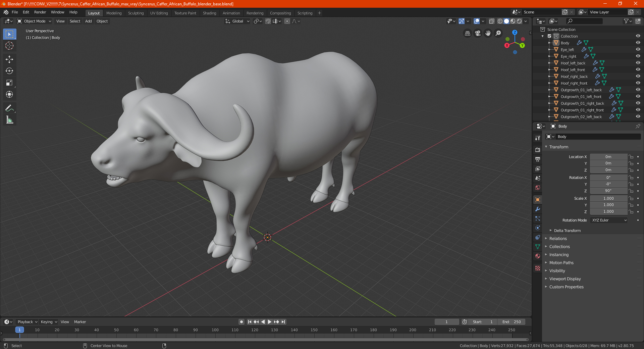Open the Render properties tab
644x349 pixels.
point(538,150)
